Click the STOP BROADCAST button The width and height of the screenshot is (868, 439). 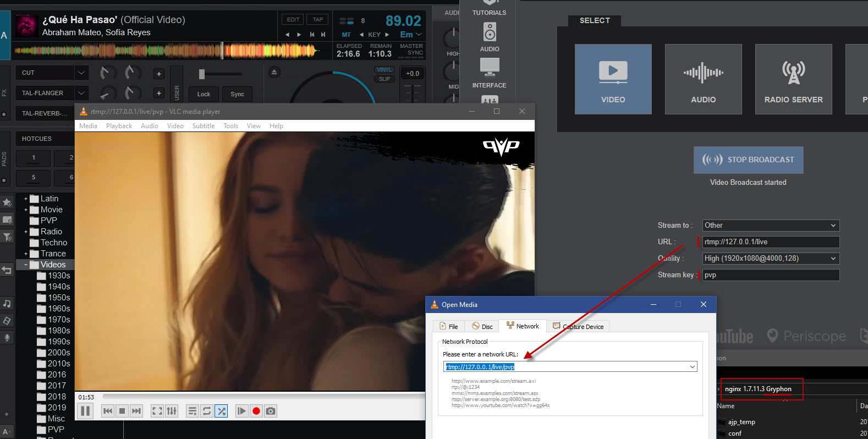click(748, 160)
